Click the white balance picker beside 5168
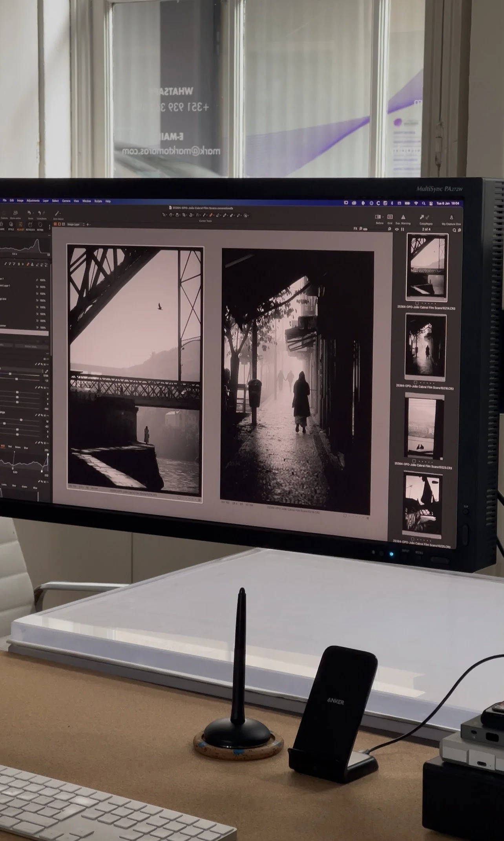Viewport: 504px width, 841px height. (x=46, y=371)
